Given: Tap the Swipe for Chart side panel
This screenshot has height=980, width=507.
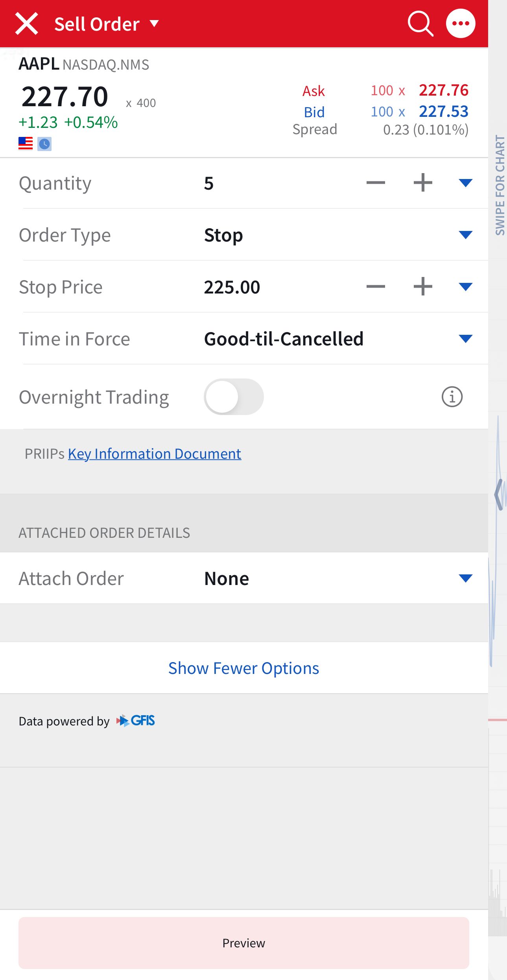Looking at the screenshot, I should click(x=499, y=185).
